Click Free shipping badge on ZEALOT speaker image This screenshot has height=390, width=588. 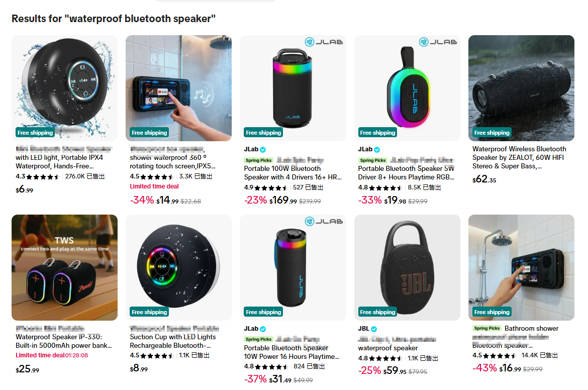click(492, 133)
